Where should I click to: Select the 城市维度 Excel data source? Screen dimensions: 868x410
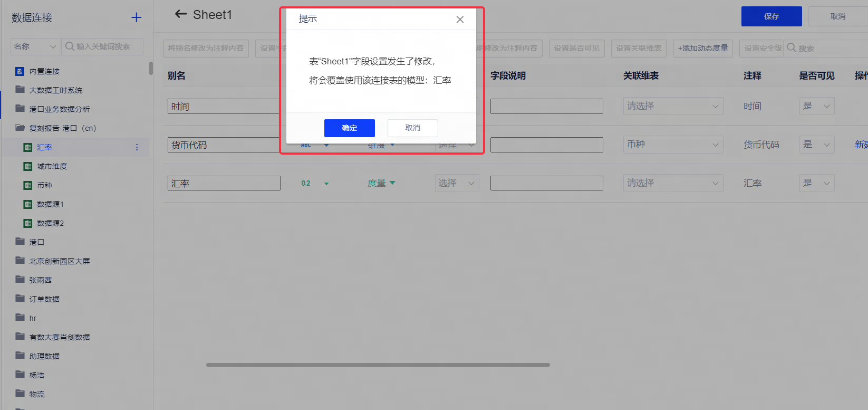click(52, 166)
